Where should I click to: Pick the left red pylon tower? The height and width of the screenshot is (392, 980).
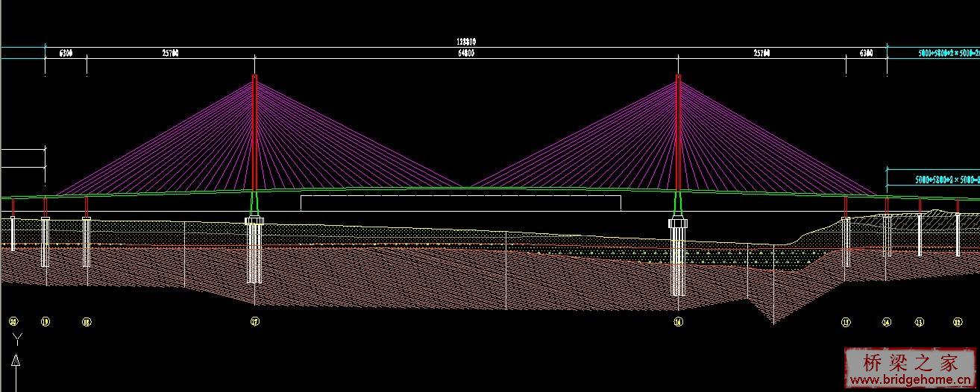254,134
